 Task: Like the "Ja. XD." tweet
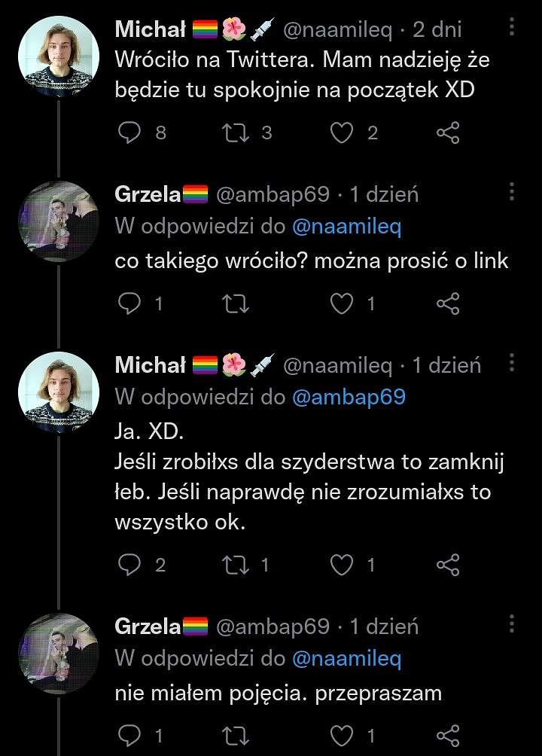pos(342,565)
